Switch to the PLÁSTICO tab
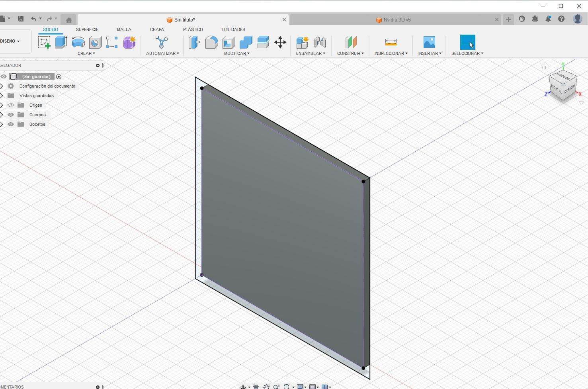The image size is (588, 389). pyautogui.click(x=193, y=29)
